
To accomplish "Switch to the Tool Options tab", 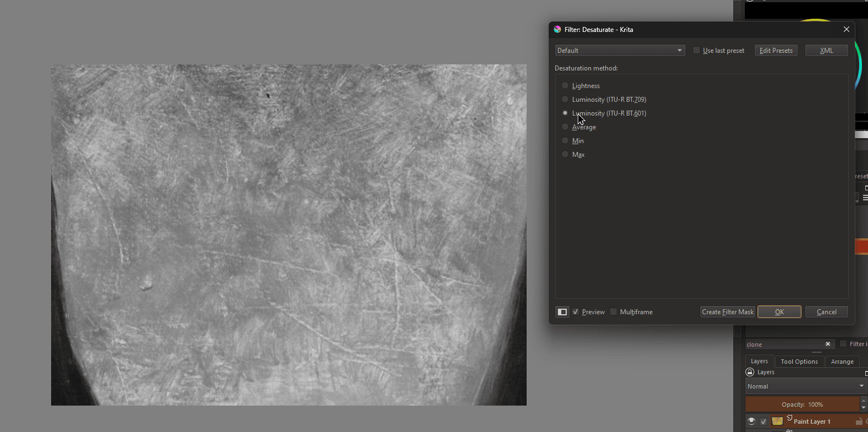I will 799,362.
